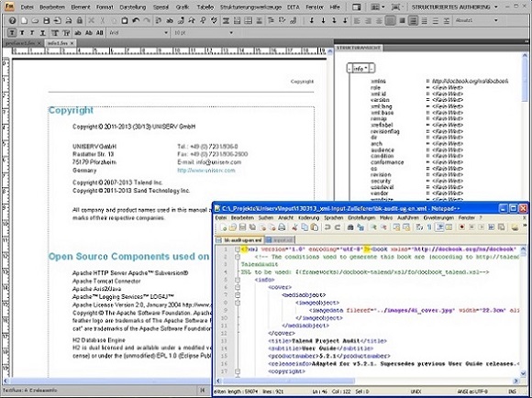The width and height of the screenshot is (532, 398).
Task: Paste using FrameMaker clipboard icon
Action: (x=125, y=21)
